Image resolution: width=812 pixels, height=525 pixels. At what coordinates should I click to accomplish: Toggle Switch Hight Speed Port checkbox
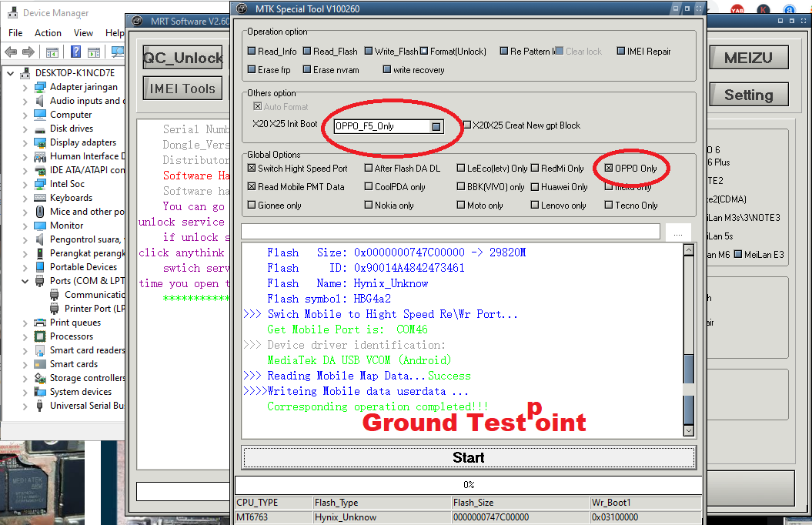[252, 168]
